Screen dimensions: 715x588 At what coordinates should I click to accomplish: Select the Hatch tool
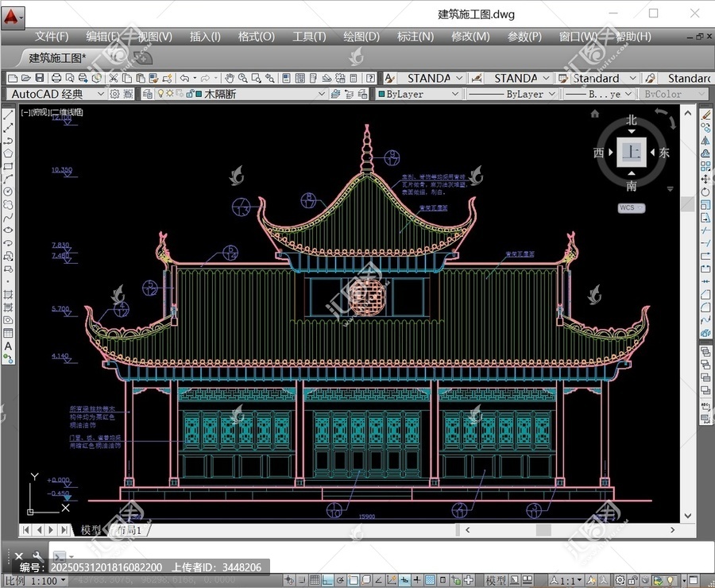coord(8,294)
